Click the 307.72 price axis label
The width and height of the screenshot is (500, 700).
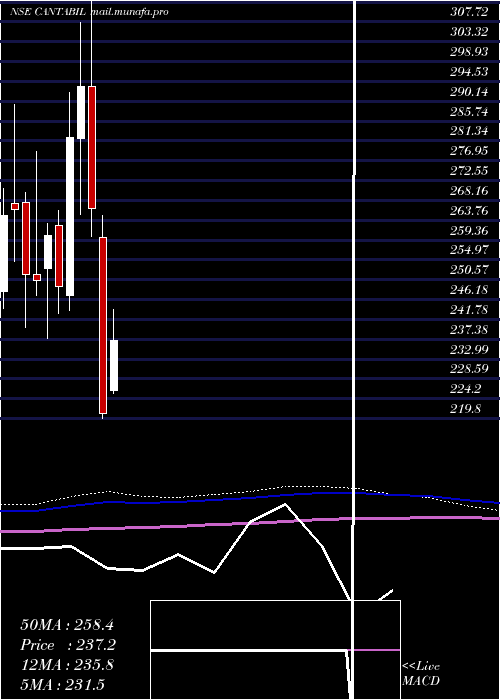[x=469, y=12]
